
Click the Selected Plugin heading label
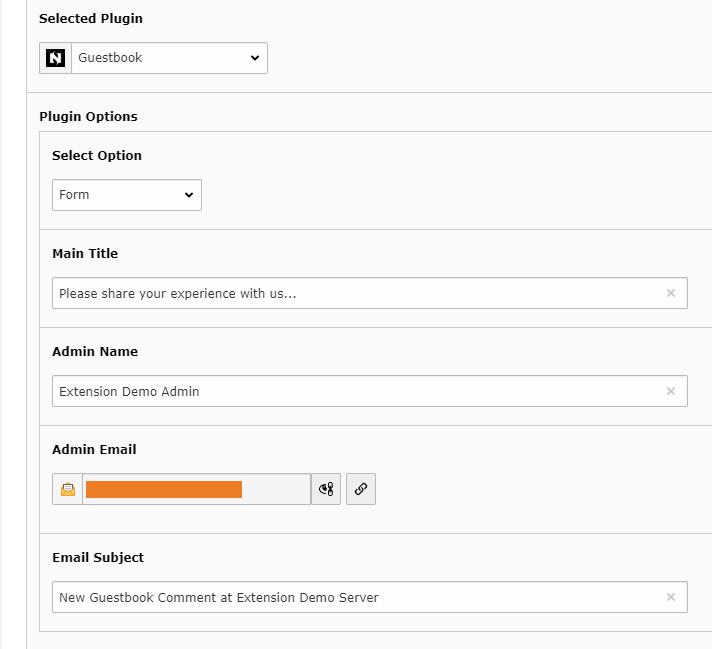(x=90, y=18)
